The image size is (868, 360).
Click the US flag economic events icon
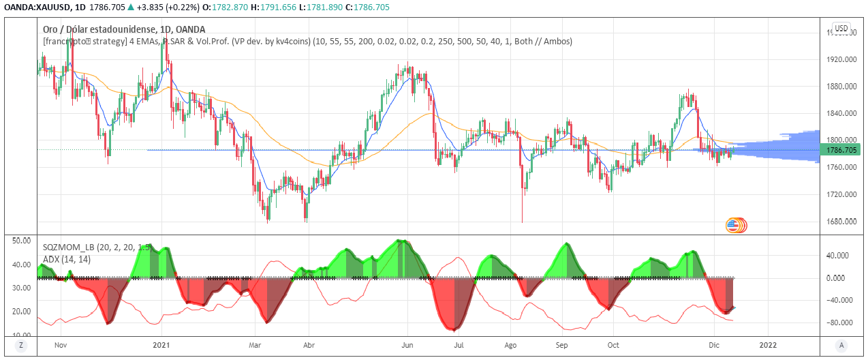tap(734, 225)
